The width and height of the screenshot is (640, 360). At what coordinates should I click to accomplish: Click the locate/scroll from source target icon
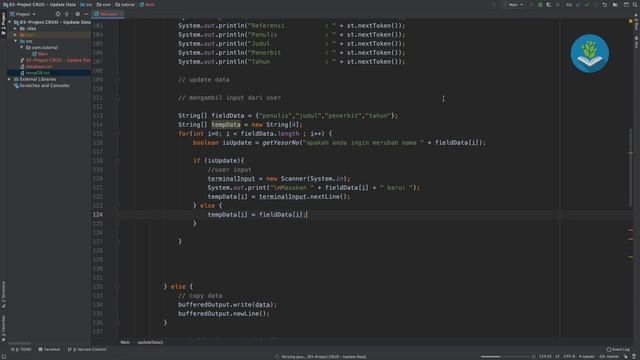58,14
